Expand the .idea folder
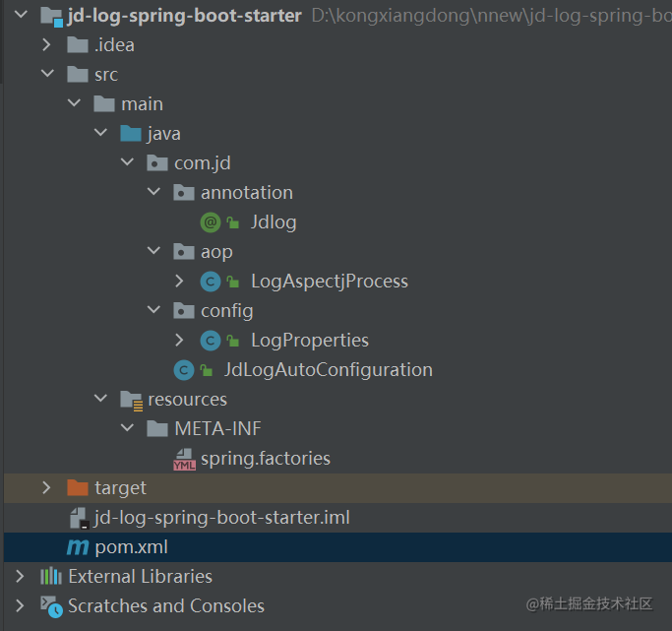Screen dimensions: 672x631 coord(46,45)
